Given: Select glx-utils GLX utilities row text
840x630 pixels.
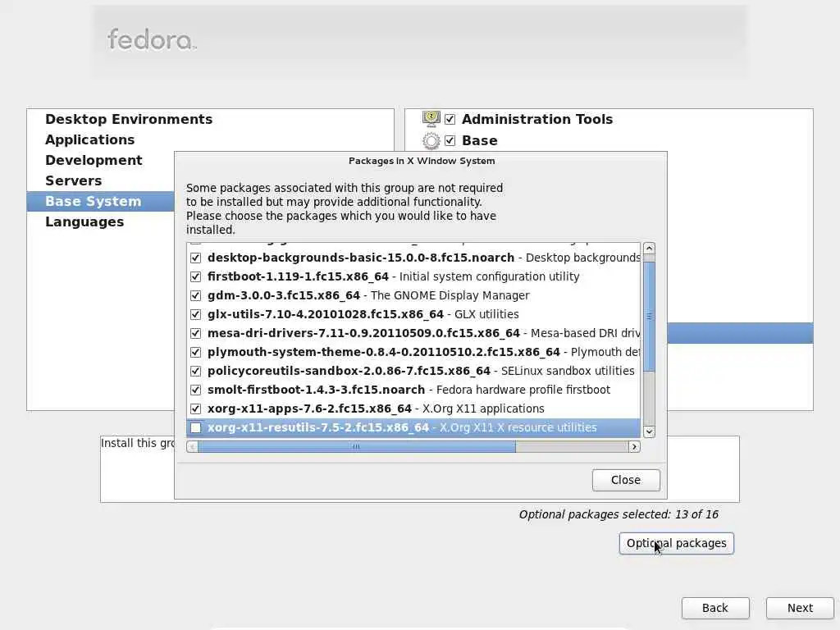Looking at the screenshot, I should pos(363,314).
